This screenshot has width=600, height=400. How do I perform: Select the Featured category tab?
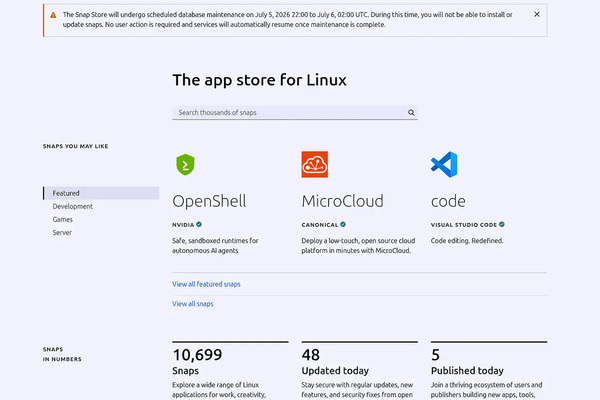pyautogui.click(x=101, y=193)
